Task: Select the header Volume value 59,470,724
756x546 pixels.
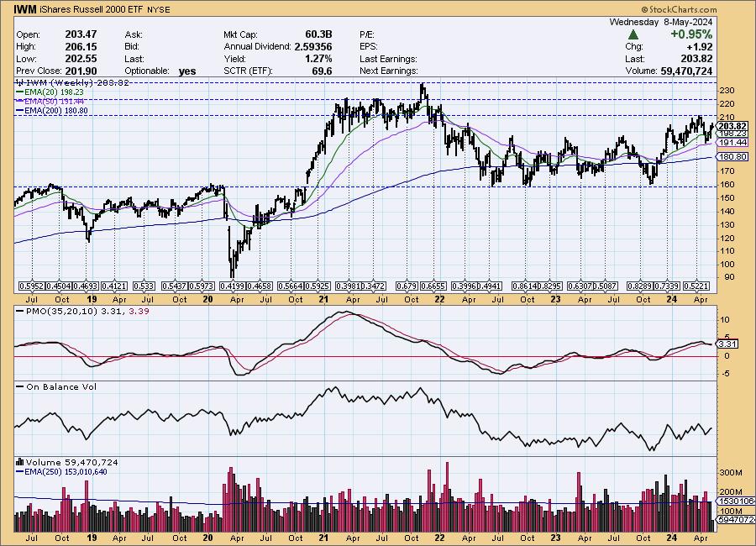Action: (x=686, y=71)
